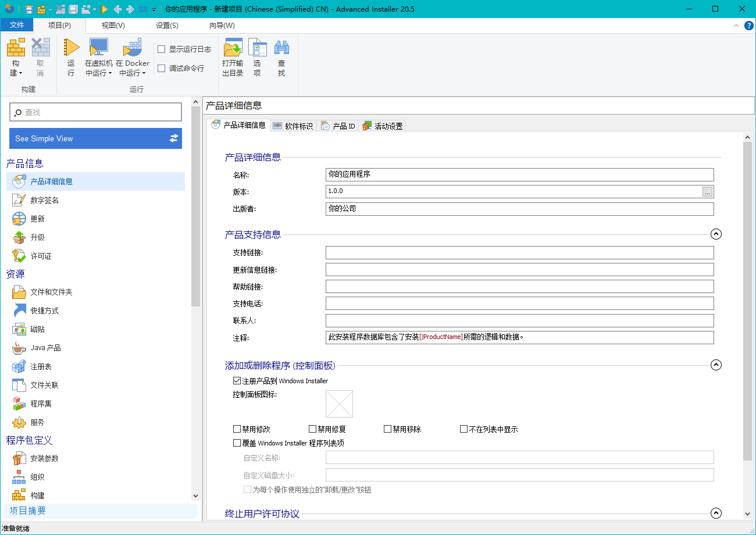
Task: Open 组织 organization page
Action: 95,477
